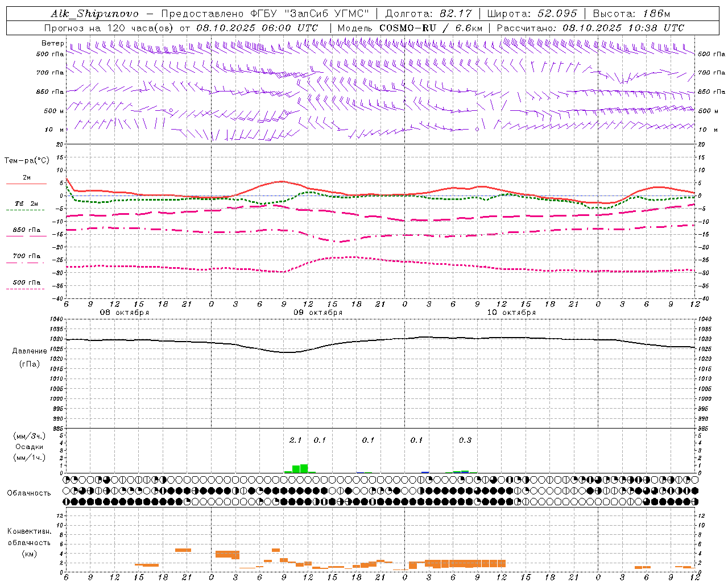Click the tallest green precipitation bar
Viewport: 728px width, 582px height.
304,468
